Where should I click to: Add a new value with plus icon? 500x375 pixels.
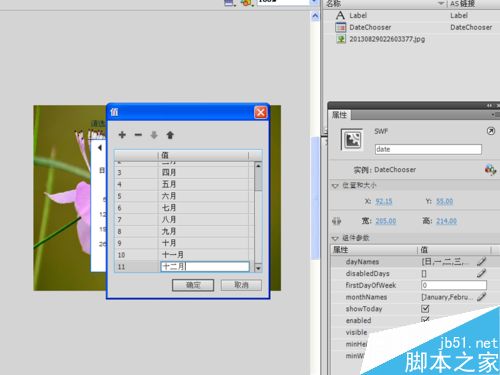point(122,135)
